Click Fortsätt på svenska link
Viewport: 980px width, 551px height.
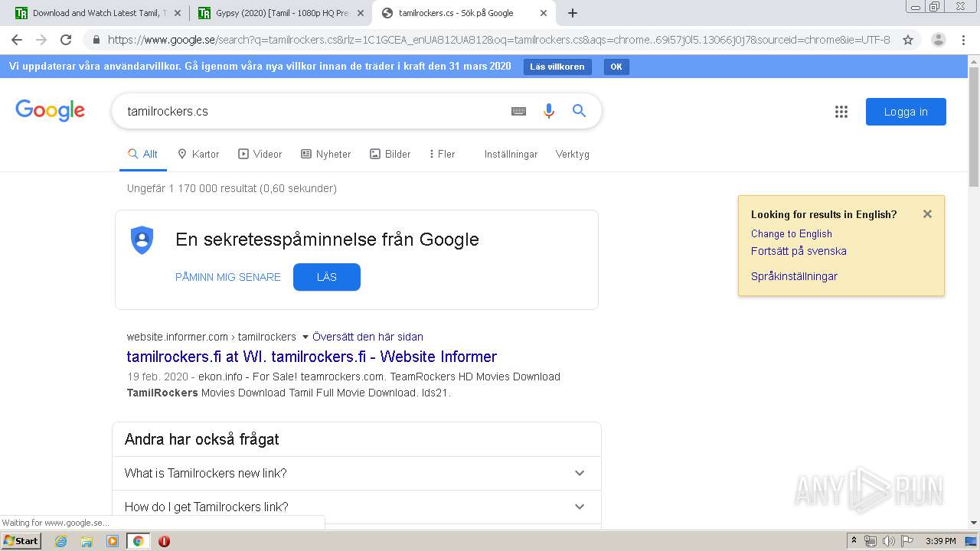coord(799,251)
